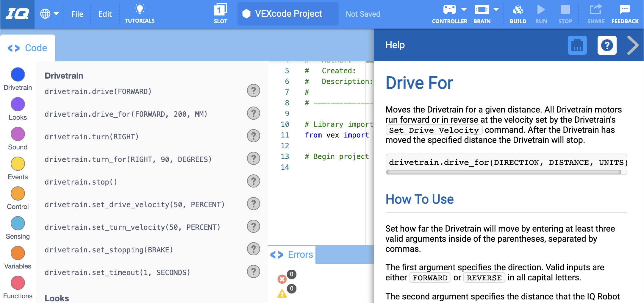The width and height of the screenshot is (644, 303).
Task: Select the Sound command category
Action: click(18, 134)
